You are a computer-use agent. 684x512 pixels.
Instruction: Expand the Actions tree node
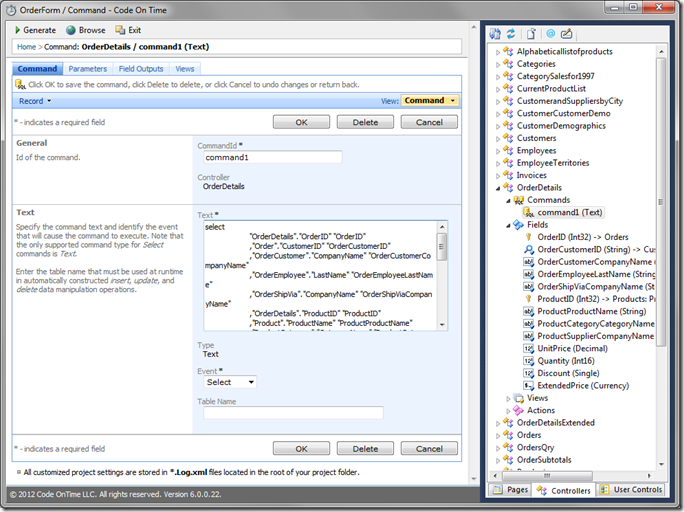click(508, 411)
